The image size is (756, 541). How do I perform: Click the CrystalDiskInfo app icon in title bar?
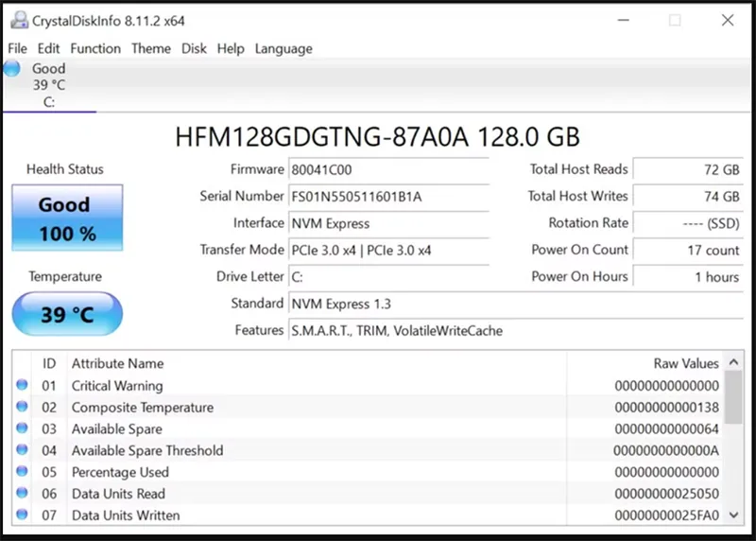tap(19, 20)
